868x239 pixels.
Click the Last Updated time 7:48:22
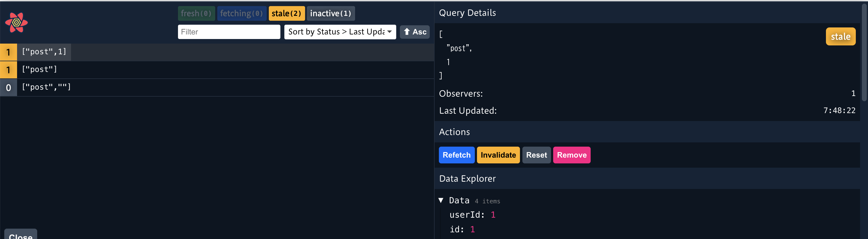coord(839,111)
